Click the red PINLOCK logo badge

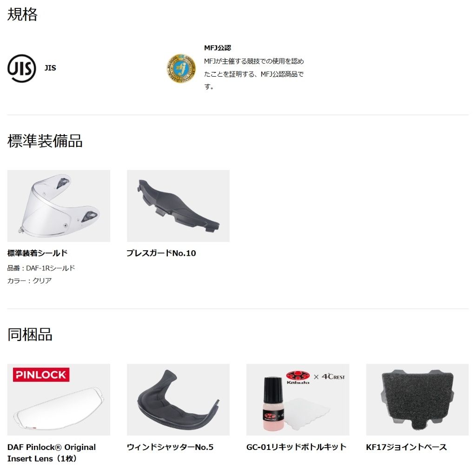(41, 375)
